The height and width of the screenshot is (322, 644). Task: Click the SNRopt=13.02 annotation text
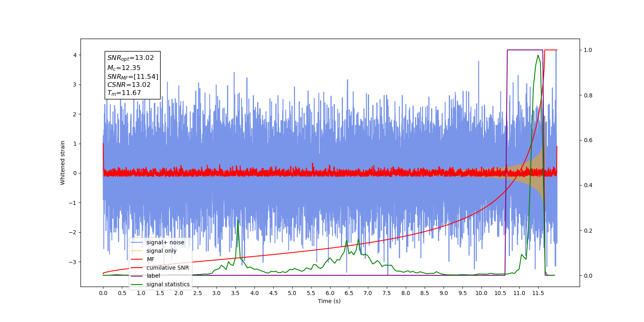coord(130,58)
